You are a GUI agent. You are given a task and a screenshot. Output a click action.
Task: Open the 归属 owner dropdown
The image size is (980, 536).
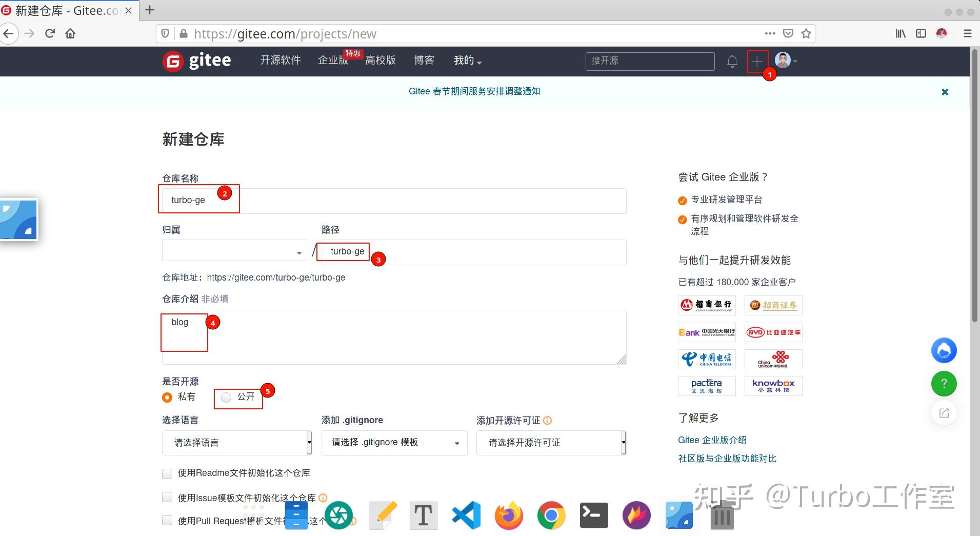click(234, 251)
